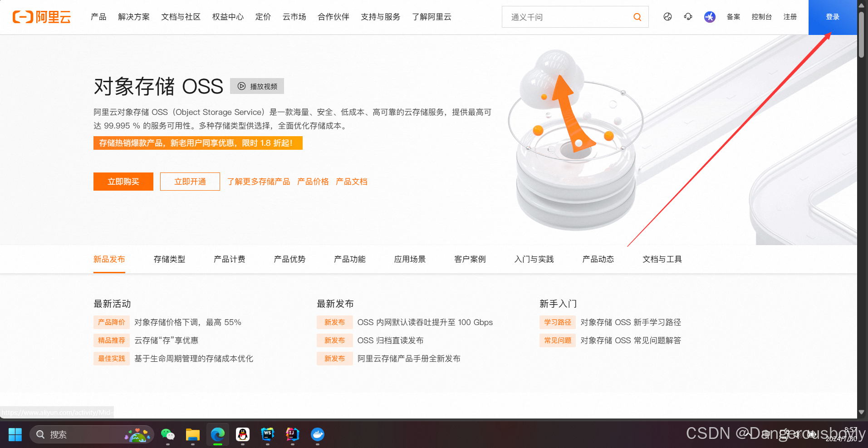Open the 控制台 link
The width and height of the screenshot is (868, 448).
tap(762, 17)
